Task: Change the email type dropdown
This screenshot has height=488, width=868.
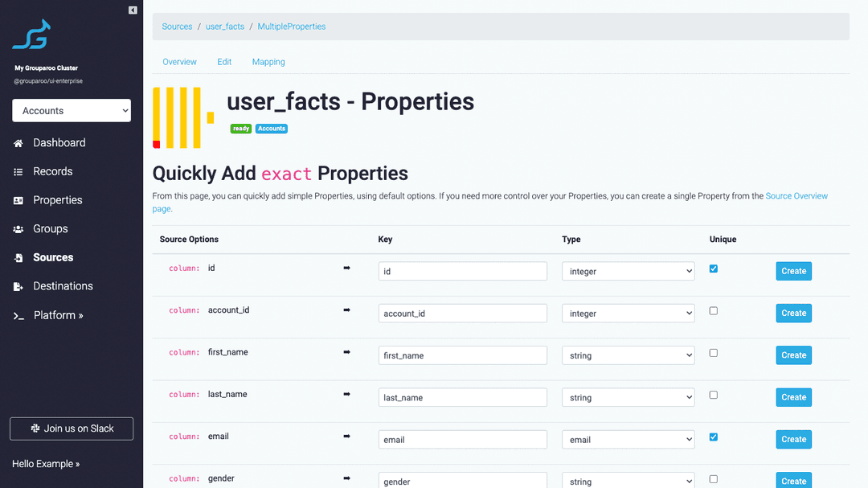Action: click(628, 439)
